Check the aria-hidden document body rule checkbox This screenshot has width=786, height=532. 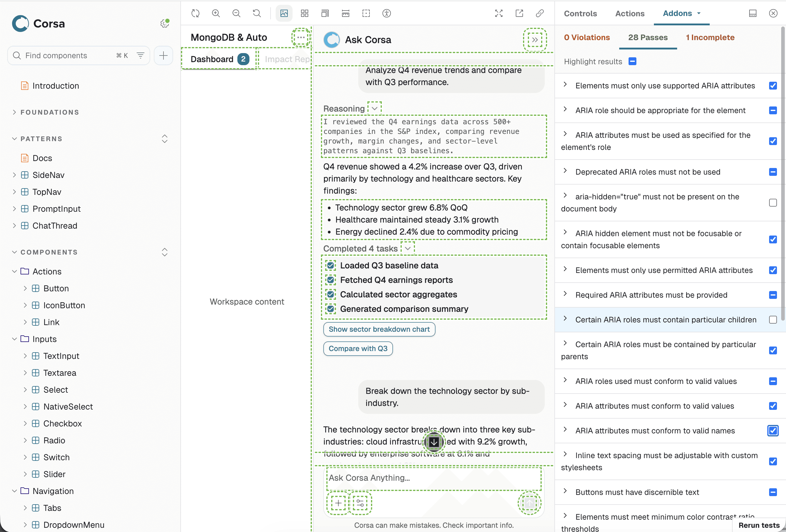[x=773, y=203]
